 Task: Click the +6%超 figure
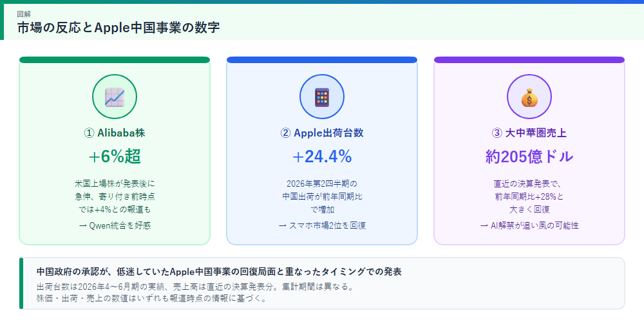pos(115,156)
